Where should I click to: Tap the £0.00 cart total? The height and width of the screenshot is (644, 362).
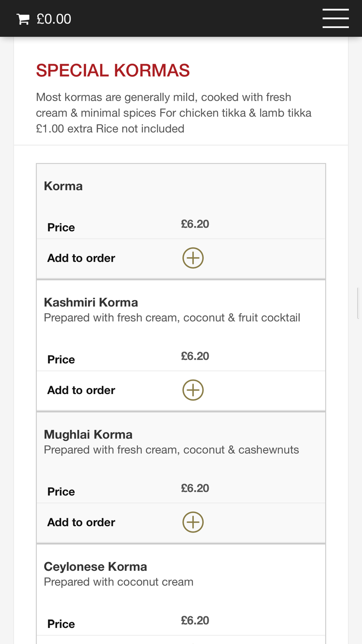(54, 19)
